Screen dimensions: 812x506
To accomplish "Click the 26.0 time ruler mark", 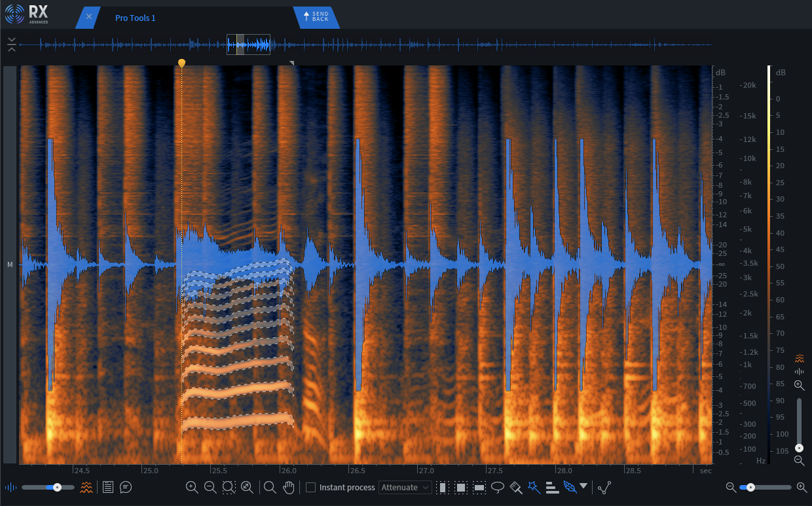I will click(289, 471).
